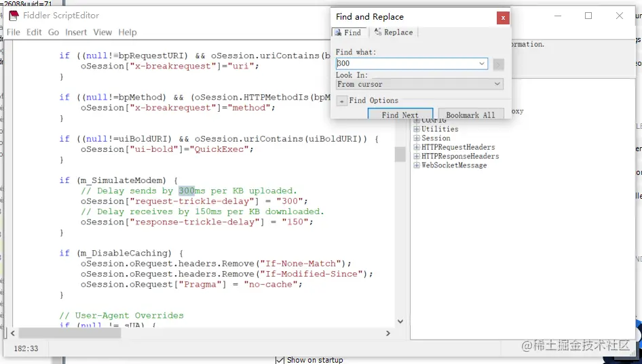Viewport: 642px width, 364px height.
Task: Expand the WebSocketMessage tree node
Action: pos(417,165)
